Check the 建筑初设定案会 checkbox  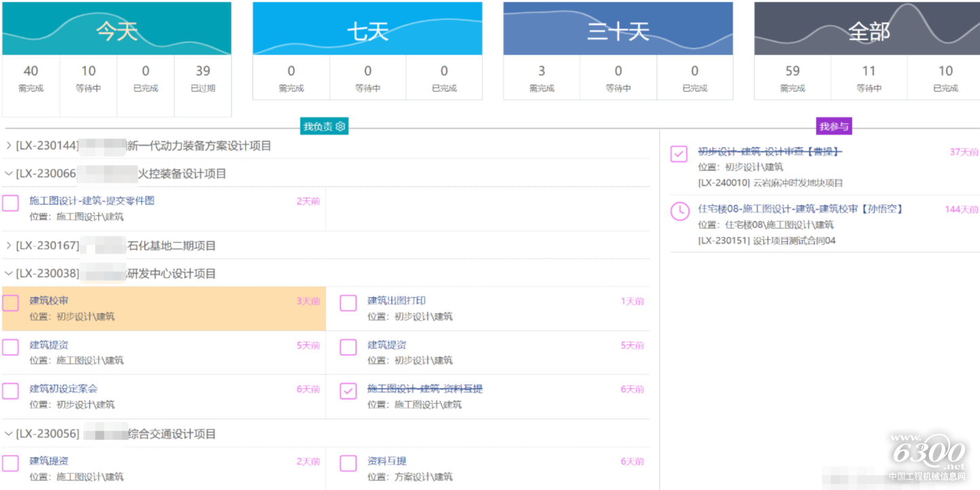[x=10, y=391]
